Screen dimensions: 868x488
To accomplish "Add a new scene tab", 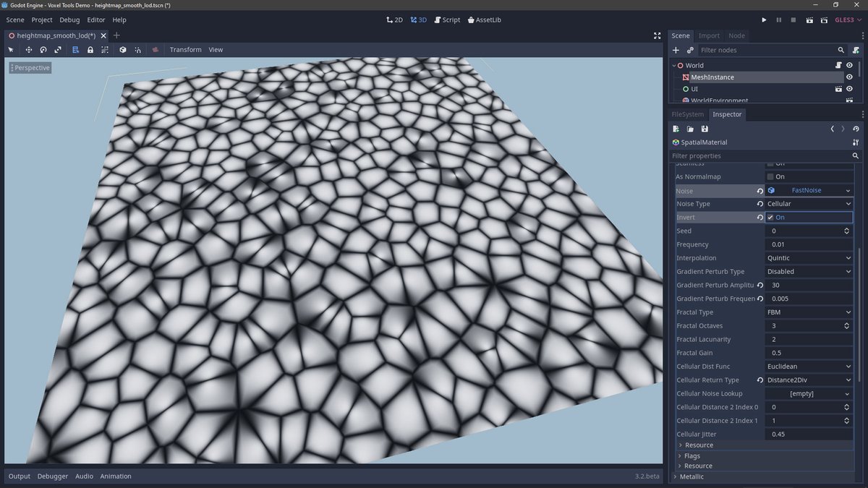I will (x=116, y=35).
